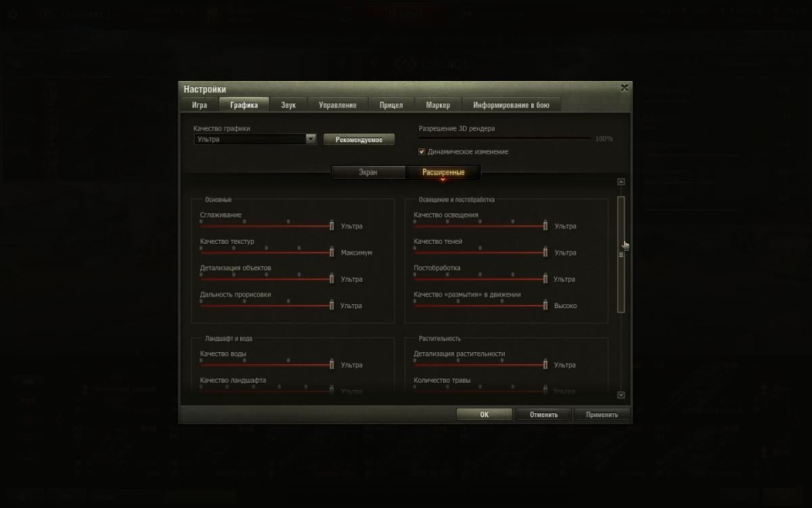
Task: Open the Прицел tab
Action: [391, 104]
